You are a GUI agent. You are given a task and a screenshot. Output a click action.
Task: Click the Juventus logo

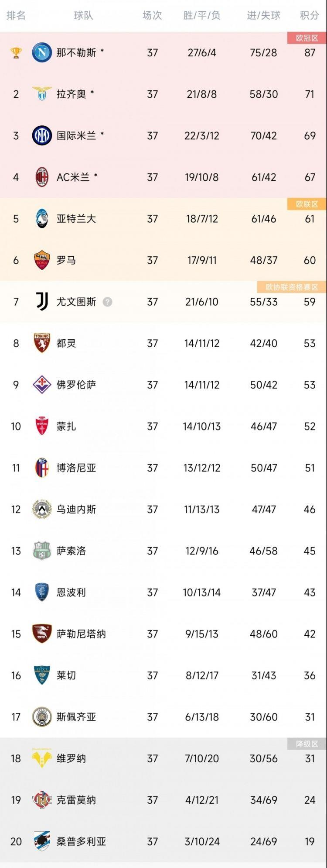42,302
